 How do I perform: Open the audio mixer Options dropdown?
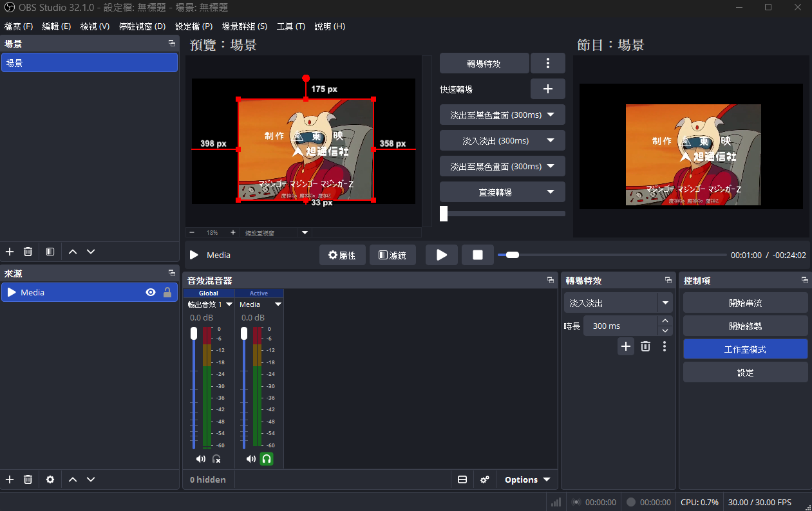pyautogui.click(x=527, y=479)
